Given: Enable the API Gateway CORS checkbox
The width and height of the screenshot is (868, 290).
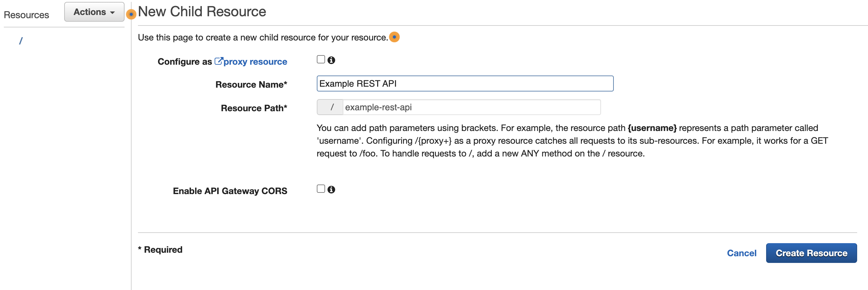Looking at the screenshot, I should tap(320, 189).
